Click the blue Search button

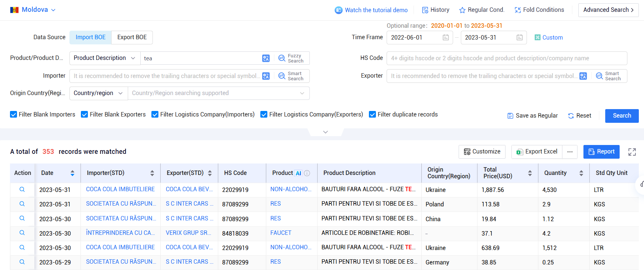(622, 116)
